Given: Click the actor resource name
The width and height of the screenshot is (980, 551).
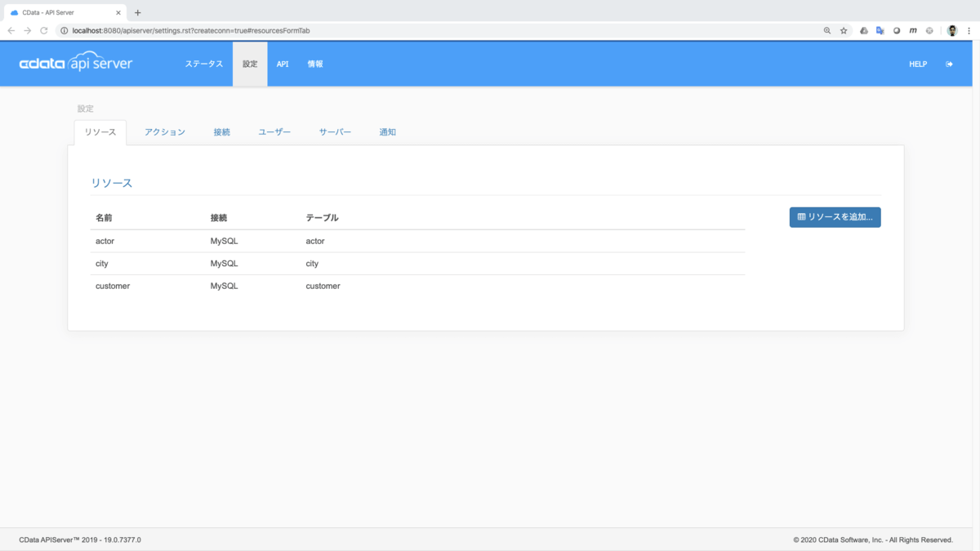Looking at the screenshot, I should click(x=106, y=242).
